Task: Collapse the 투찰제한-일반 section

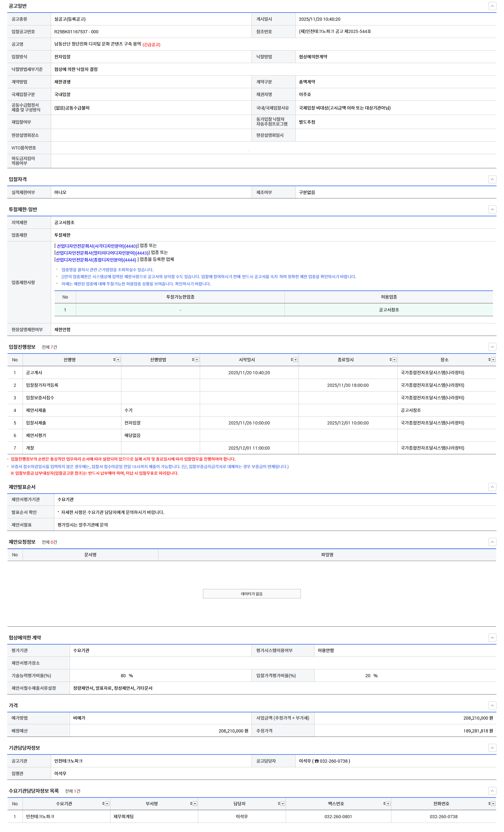Action: 492,209
